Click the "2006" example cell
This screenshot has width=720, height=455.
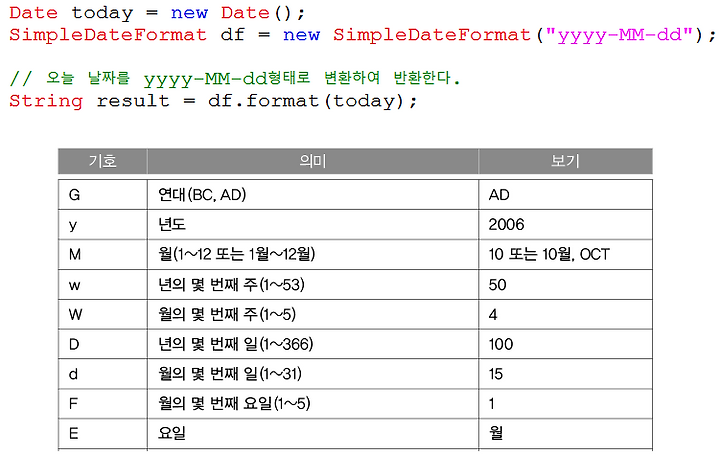[565, 225]
